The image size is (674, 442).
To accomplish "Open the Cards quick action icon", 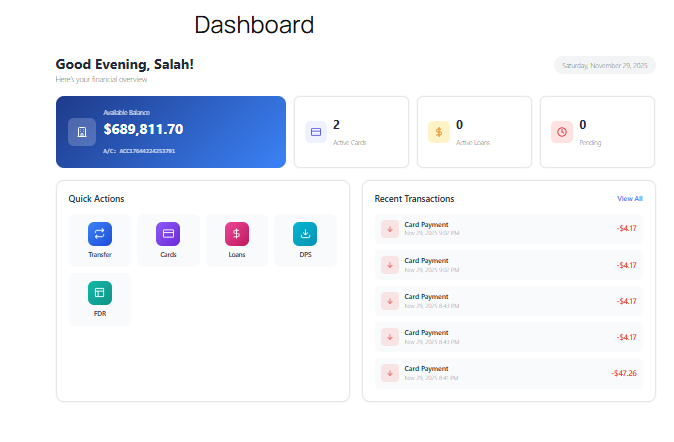I will click(x=168, y=233).
